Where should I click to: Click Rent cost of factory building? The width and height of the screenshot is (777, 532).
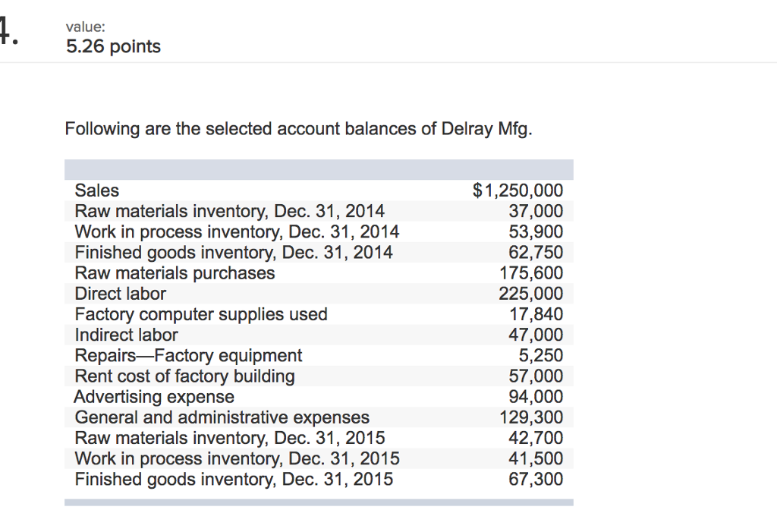pos(184,376)
